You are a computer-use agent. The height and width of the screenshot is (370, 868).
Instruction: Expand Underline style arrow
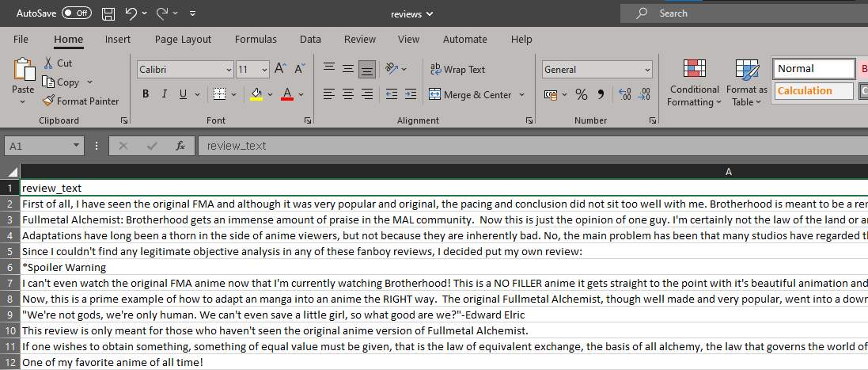(199, 94)
